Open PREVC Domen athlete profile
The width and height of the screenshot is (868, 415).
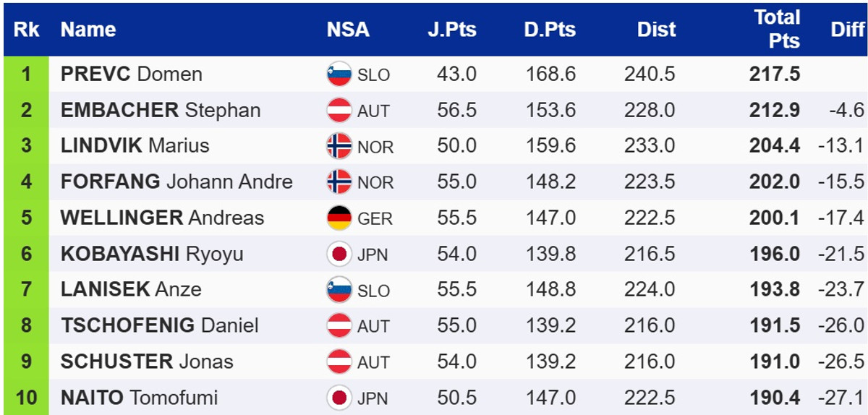[x=131, y=74]
